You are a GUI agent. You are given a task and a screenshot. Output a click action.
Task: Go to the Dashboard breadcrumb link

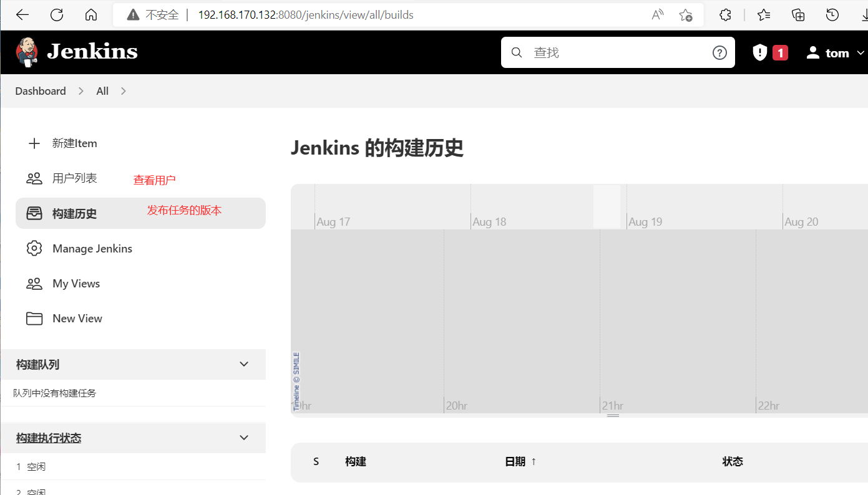click(x=41, y=91)
